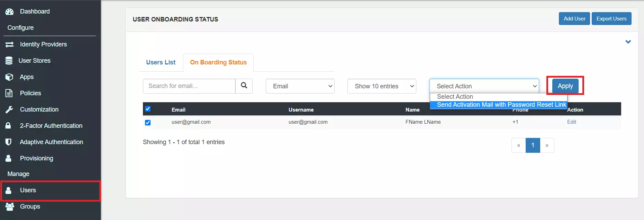The height and width of the screenshot is (220, 644).
Task: Click the magnifier search button
Action: pyautogui.click(x=244, y=86)
